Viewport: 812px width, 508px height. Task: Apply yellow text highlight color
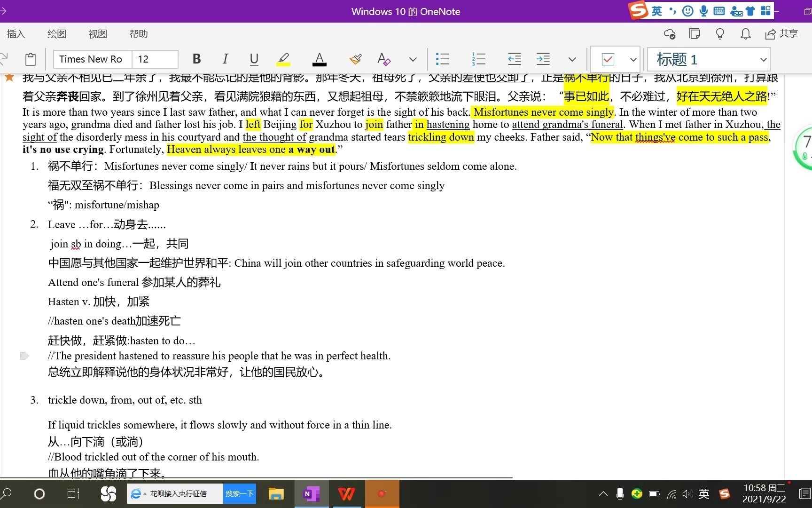click(283, 59)
